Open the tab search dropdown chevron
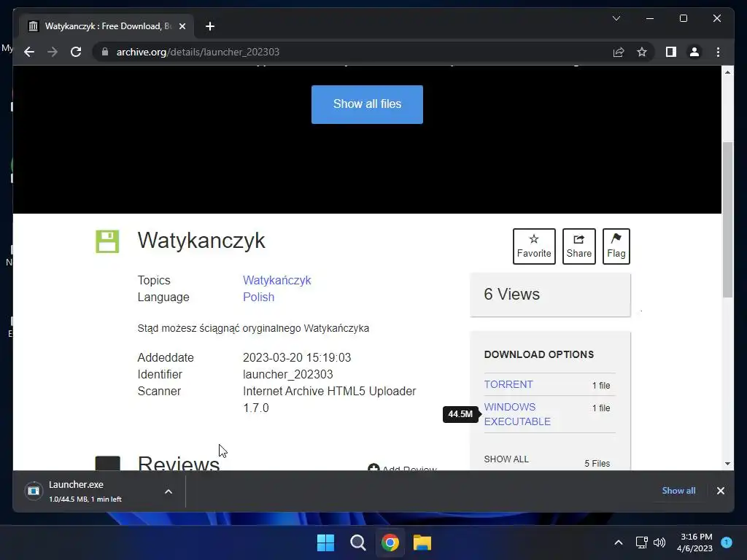Image resolution: width=747 pixels, height=560 pixels. (616, 18)
